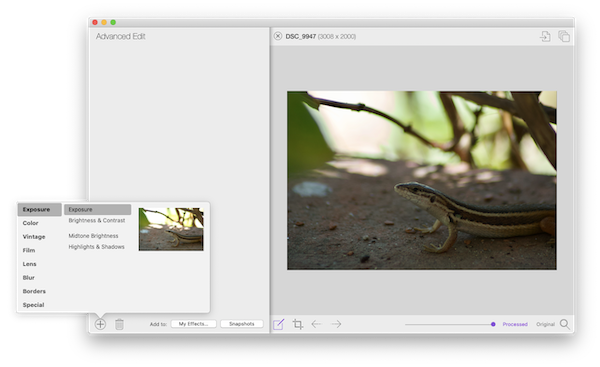Choose Brightness & Contrast effect
Screen dimensions: 600x367
[x=98, y=220]
